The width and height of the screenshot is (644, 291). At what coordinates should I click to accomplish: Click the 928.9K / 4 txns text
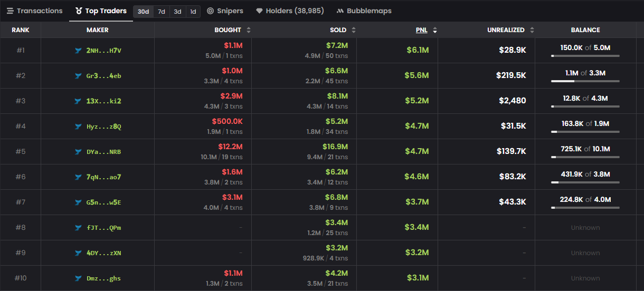[x=325, y=258]
